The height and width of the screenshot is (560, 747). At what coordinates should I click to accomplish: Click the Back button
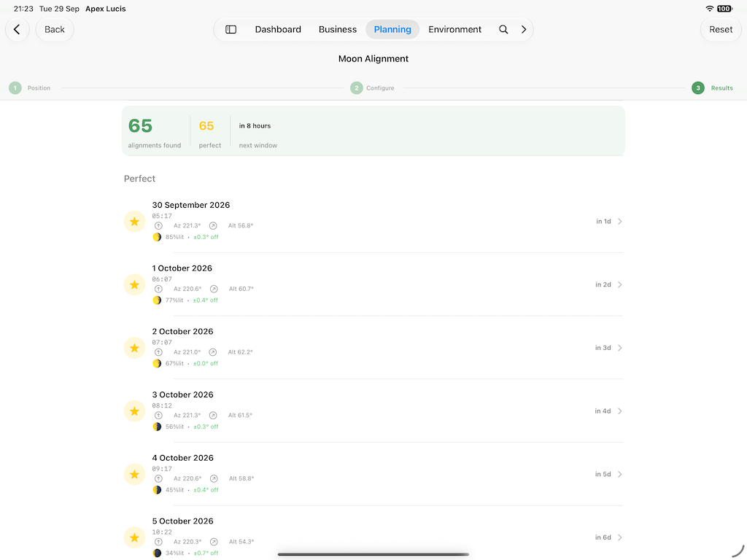click(55, 29)
